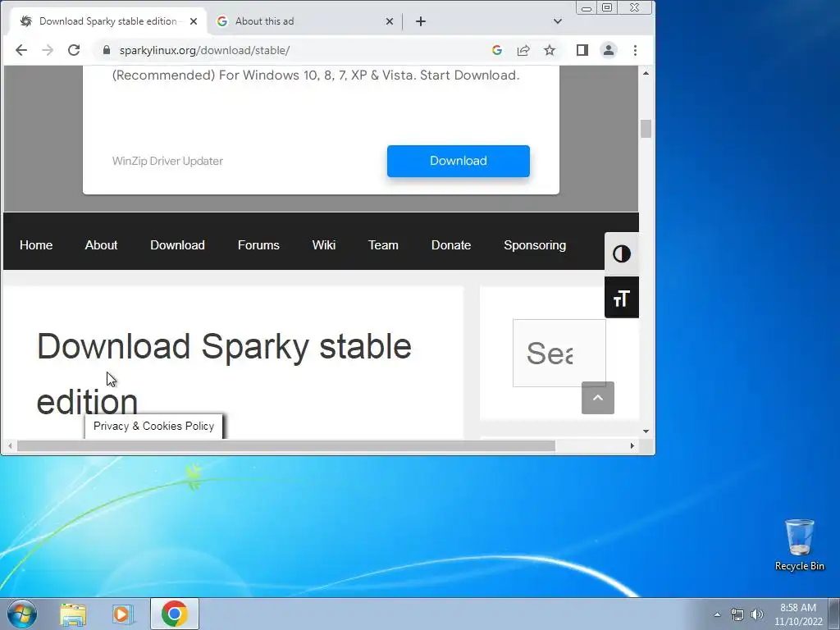Go to the Team page
The height and width of the screenshot is (630, 840).
(x=383, y=244)
